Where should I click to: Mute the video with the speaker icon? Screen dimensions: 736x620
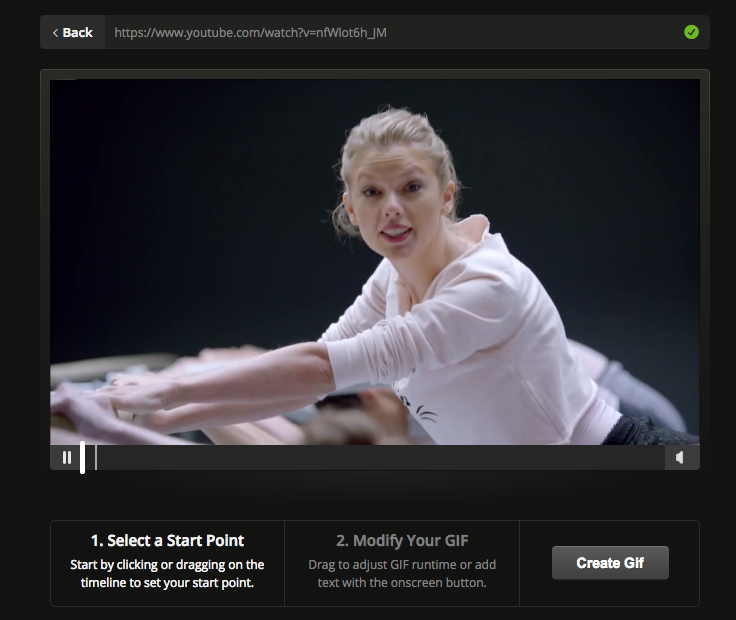[x=681, y=457]
